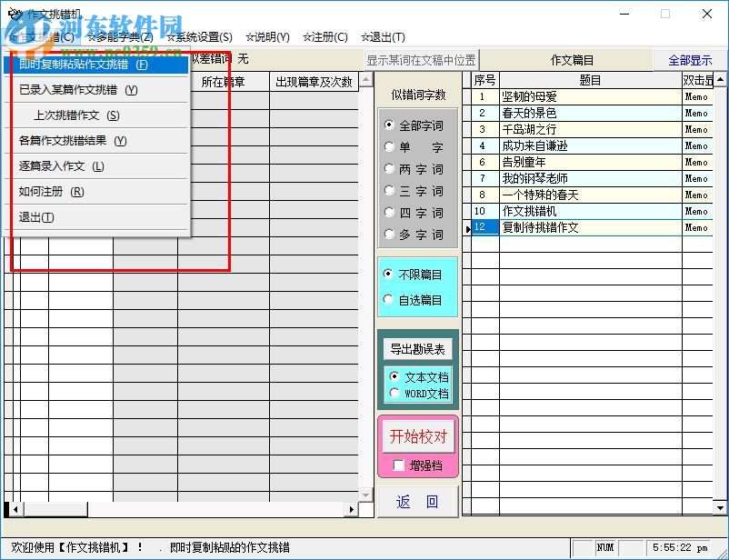729x560 pixels.
Task: Click the 作文挑错机 app icon in title bar
Action: pyautogui.click(x=16, y=14)
